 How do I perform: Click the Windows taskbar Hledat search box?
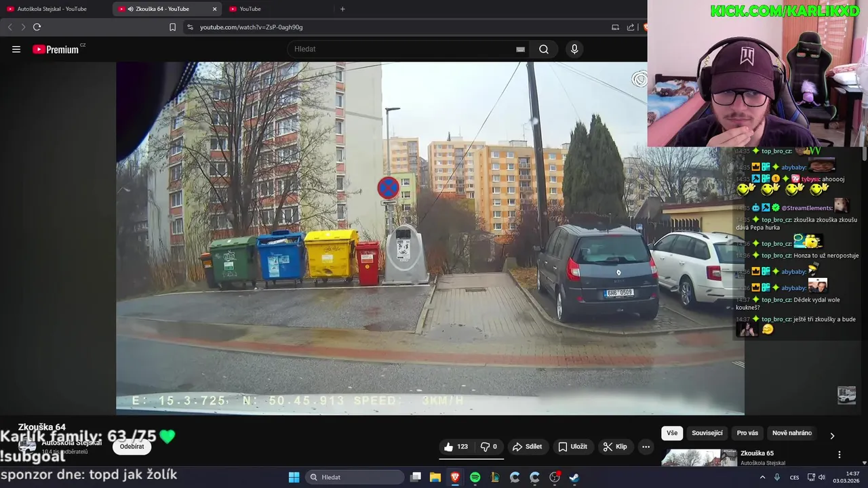click(355, 477)
